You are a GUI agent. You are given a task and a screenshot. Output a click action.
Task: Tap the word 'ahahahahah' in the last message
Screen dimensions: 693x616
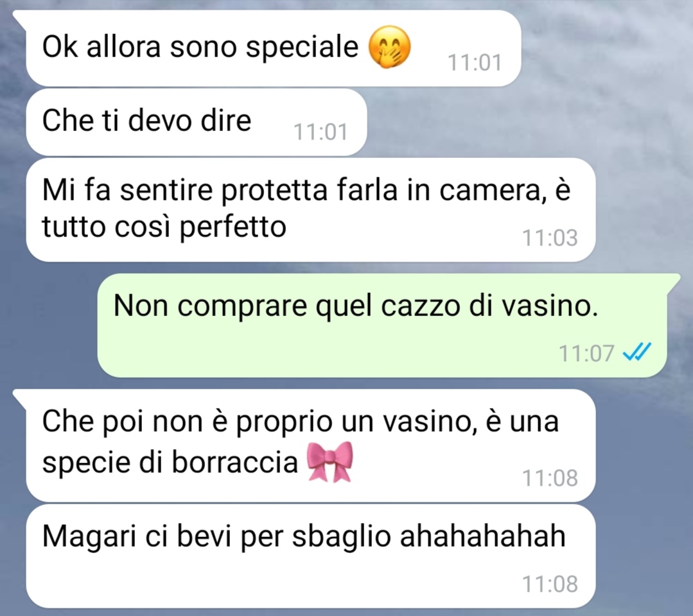tap(482, 536)
